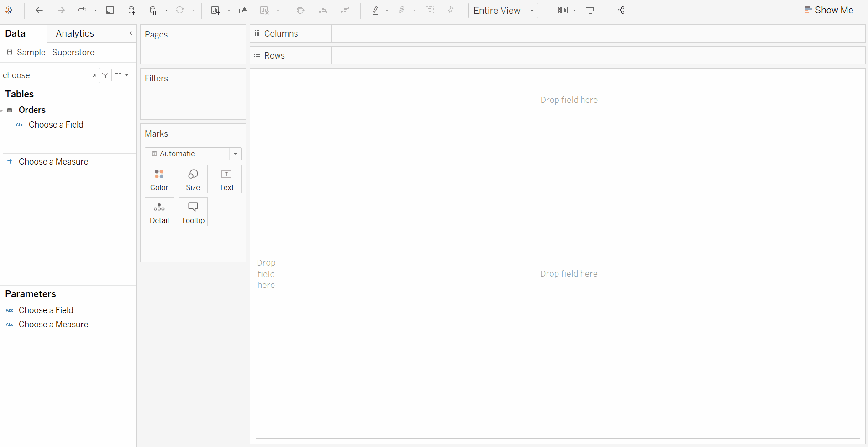
Task: Toggle Show Me panel
Action: pos(829,10)
